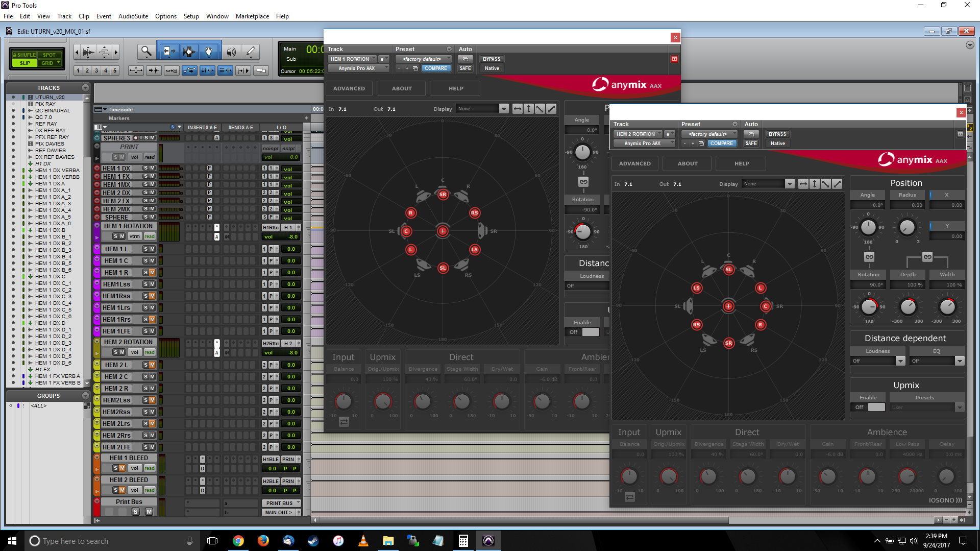Open the Setup menu

point(191,16)
